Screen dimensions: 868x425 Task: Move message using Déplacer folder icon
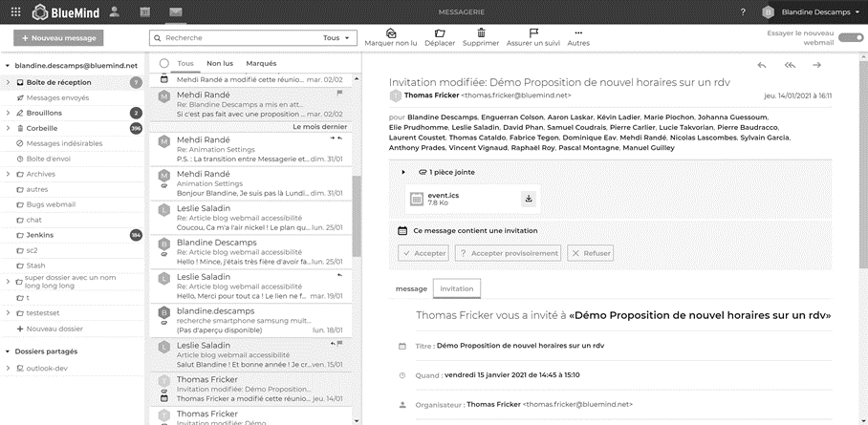click(440, 33)
